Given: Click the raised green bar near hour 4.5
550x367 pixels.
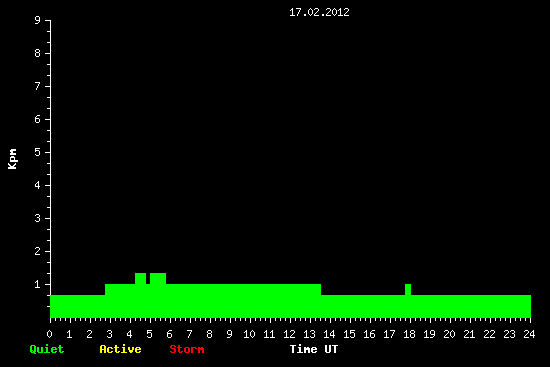Looking at the screenshot, I should coord(141,279).
